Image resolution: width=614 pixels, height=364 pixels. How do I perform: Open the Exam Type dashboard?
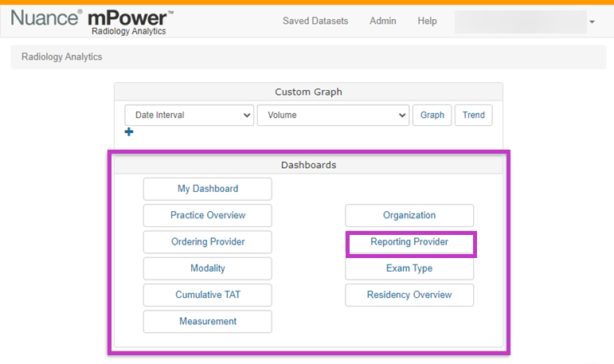(409, 268)
